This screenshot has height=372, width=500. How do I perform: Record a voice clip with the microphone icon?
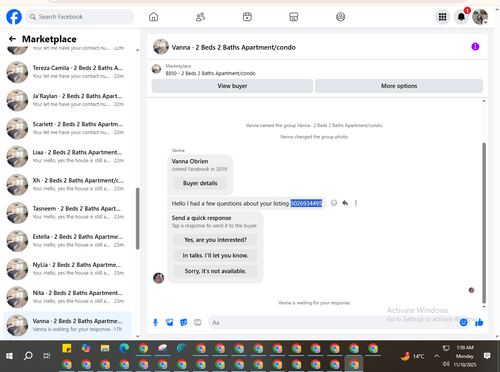click(x=155, y=322)
